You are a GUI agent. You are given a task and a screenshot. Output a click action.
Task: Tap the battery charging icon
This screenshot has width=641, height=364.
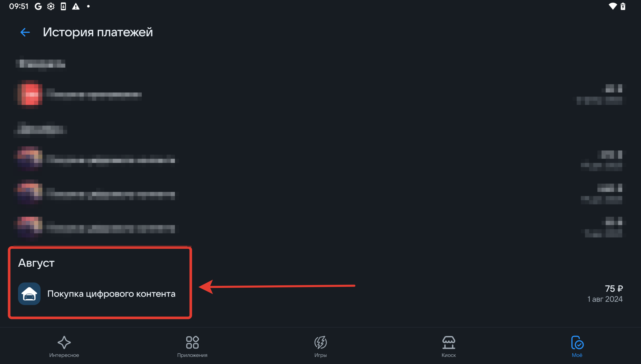[623, 6]
